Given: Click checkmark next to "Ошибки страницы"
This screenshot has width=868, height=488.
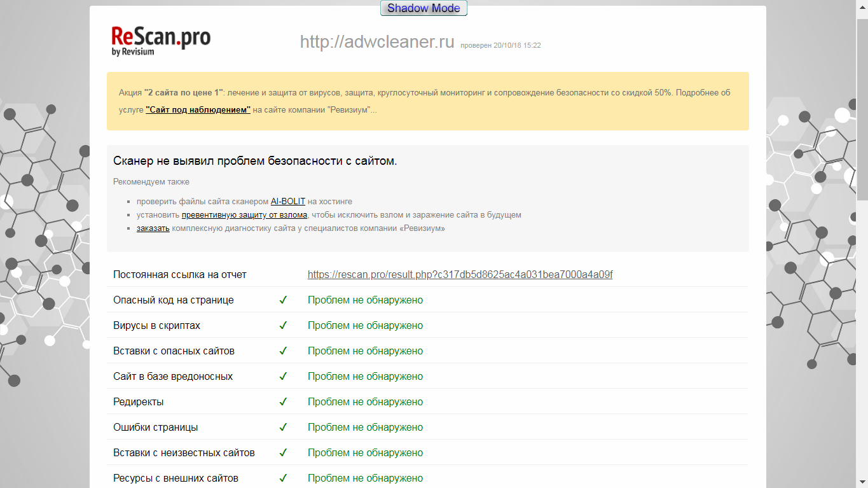Looking at the screenshot, I should pos(283,427).
